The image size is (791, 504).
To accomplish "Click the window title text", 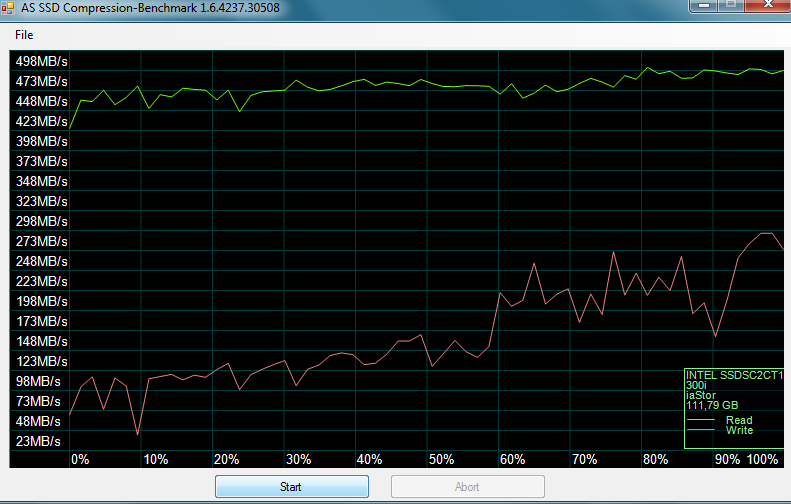I will coord(150,8).
